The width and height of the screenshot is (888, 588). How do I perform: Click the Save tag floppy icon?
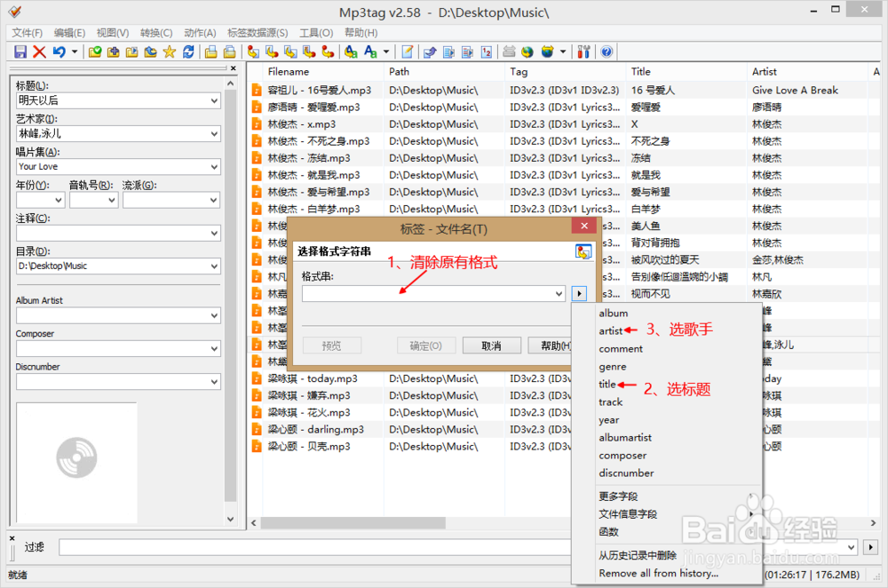20,52
